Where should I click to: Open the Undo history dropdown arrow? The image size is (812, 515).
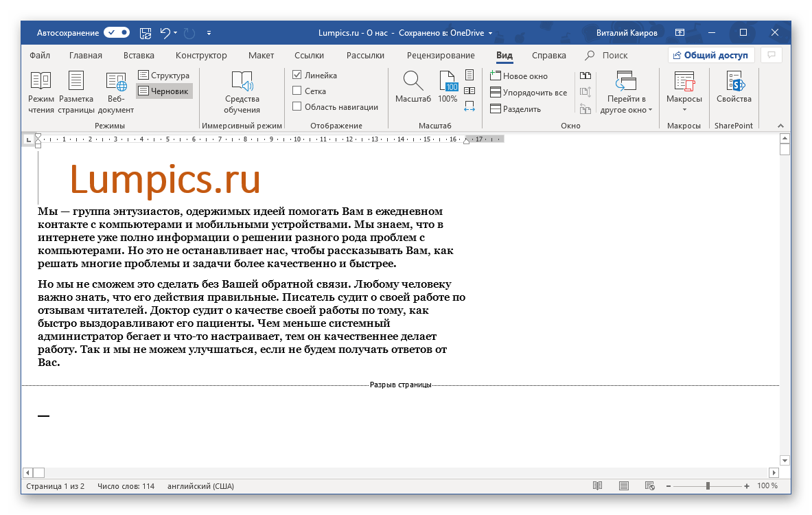[x=176, y=32]
